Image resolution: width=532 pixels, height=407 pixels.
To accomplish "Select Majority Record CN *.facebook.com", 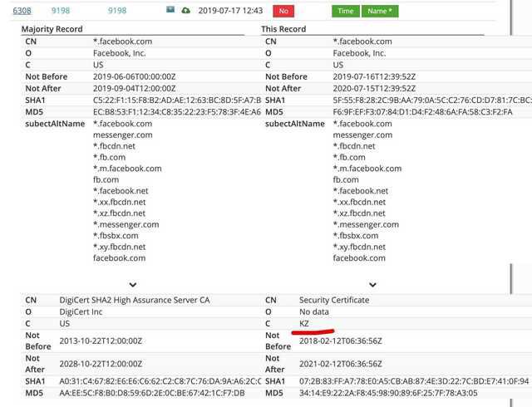I will click(122, 42).
